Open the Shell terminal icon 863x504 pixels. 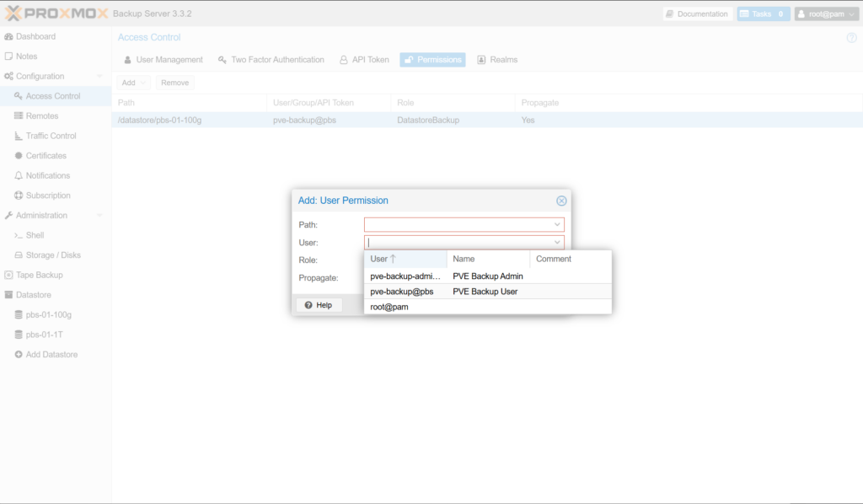[x=19, y=235]
